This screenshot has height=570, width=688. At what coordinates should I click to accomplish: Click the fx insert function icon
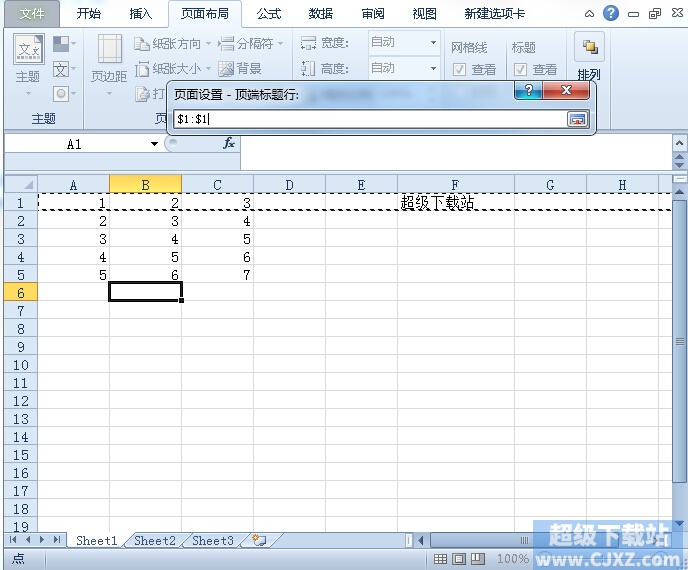229,144
